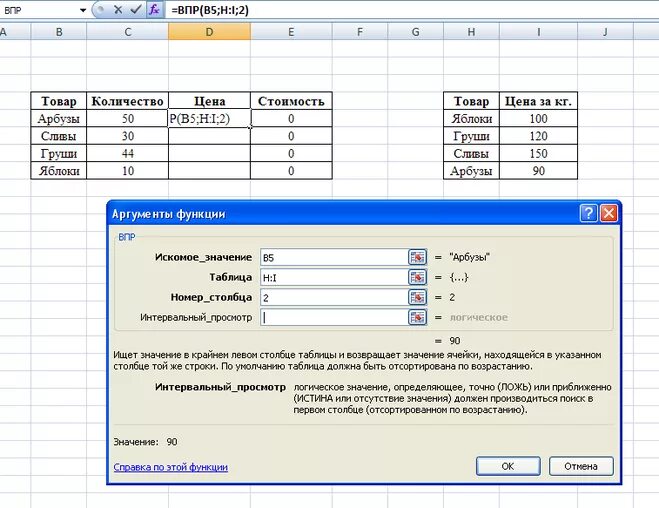
Task: Click range selector icon for Интервальный_просмотр
Action: coord(417,318)
